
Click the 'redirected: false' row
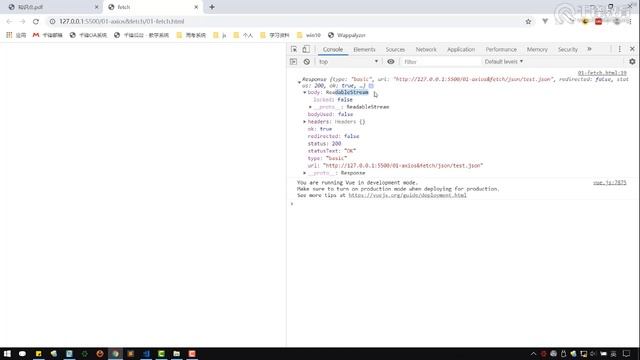click(x=333, y=136)
